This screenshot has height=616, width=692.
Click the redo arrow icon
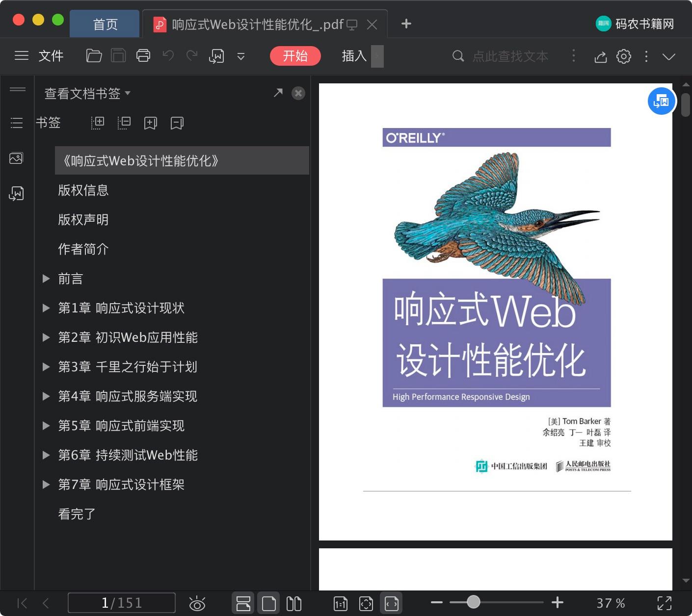(192, 55)
